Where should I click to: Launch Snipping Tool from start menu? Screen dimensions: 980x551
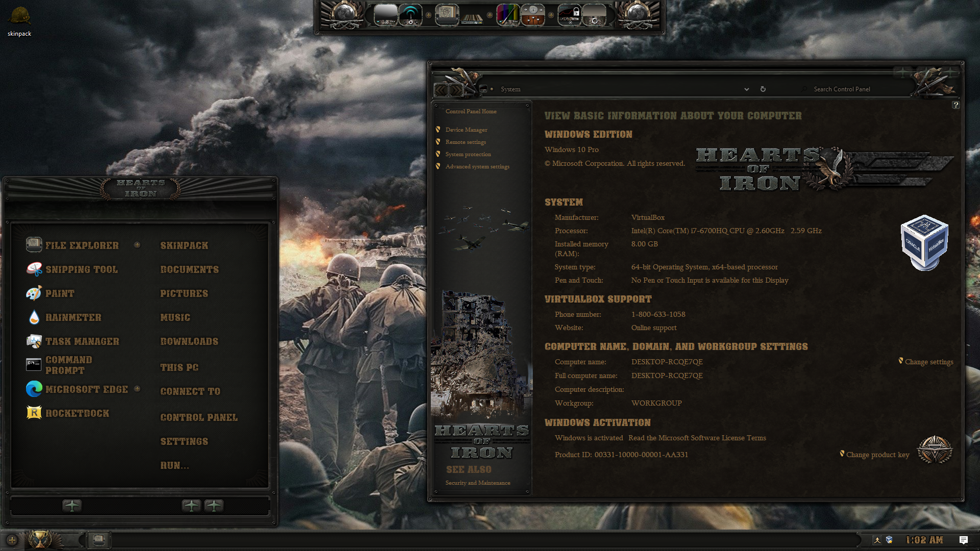click(x=81, y=269)
